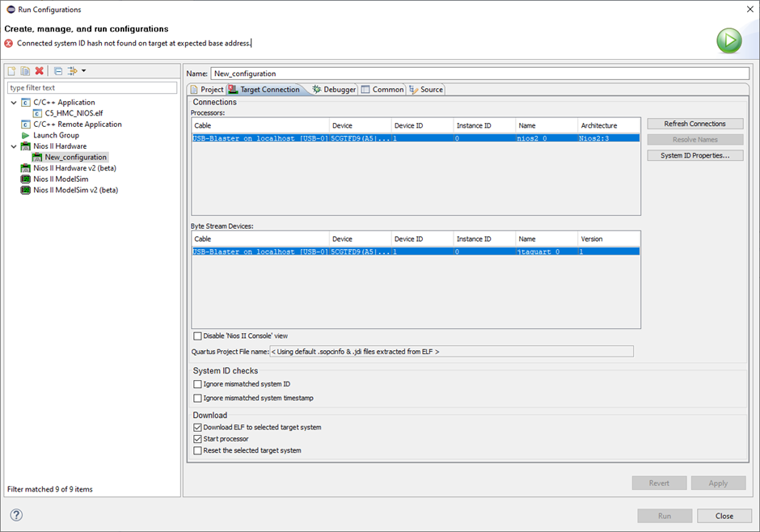Click the Help question mark icon
760x532 pixels.
pyautogui.click(x=16, y=514)
